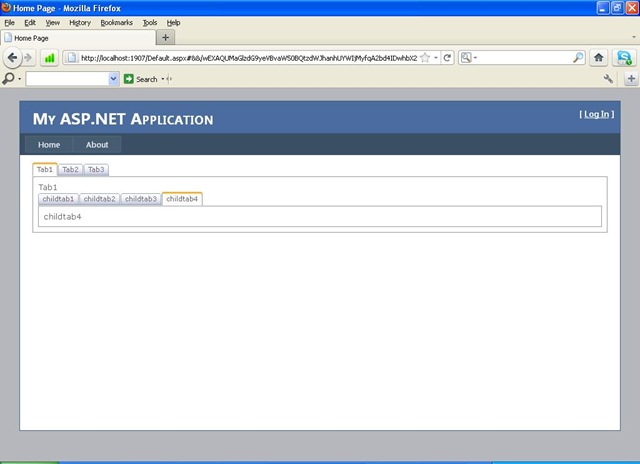Image resolution: width=640 pixels, height=464 pixels.
Task: Open the File menu
Action: pos(9,23)
